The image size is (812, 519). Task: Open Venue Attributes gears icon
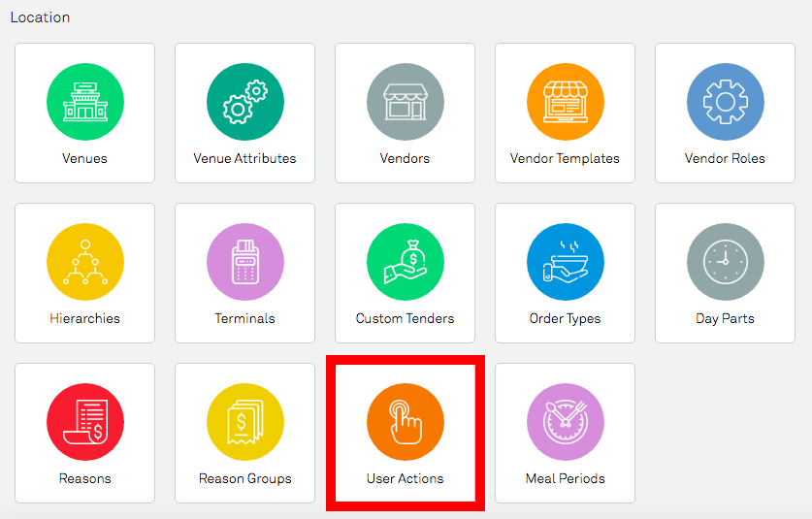pyautogui.click(x=244, y=102)
